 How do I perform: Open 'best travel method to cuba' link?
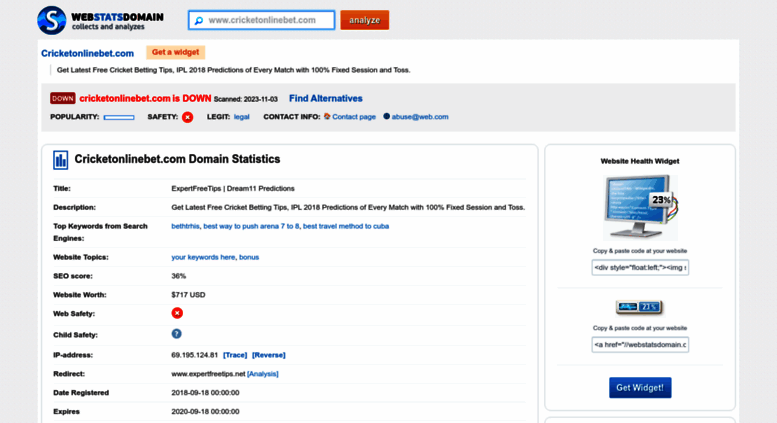pyautogui.click(x=346, y=226)
